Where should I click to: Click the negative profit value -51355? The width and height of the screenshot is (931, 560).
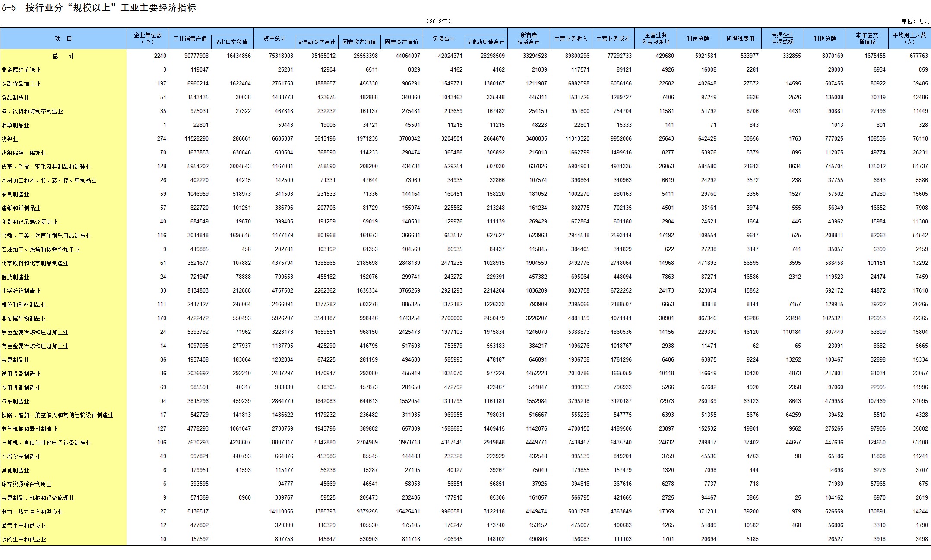point(707,415)
